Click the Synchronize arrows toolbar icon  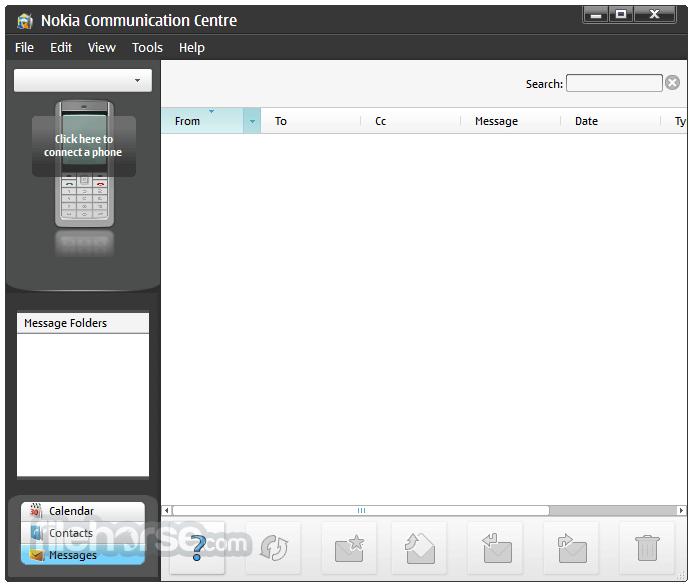point(273,548)
